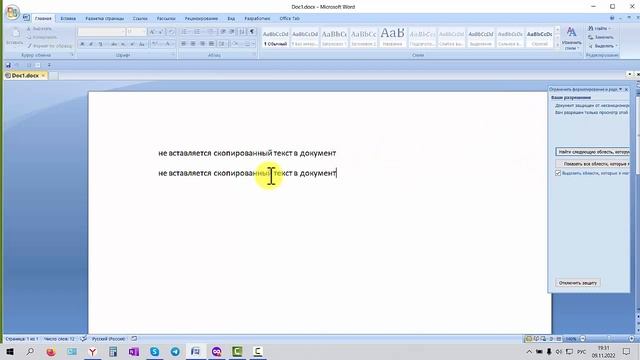Toggle bold formatting
The image size is (640, 360).
coord(82,44)
